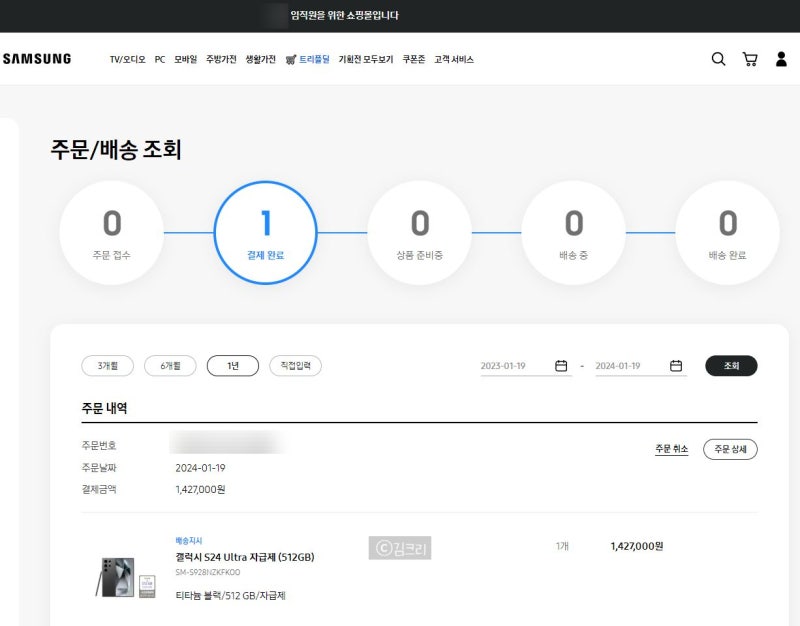
Task: Click the 주문 취소 link
Action: (671, 449)
